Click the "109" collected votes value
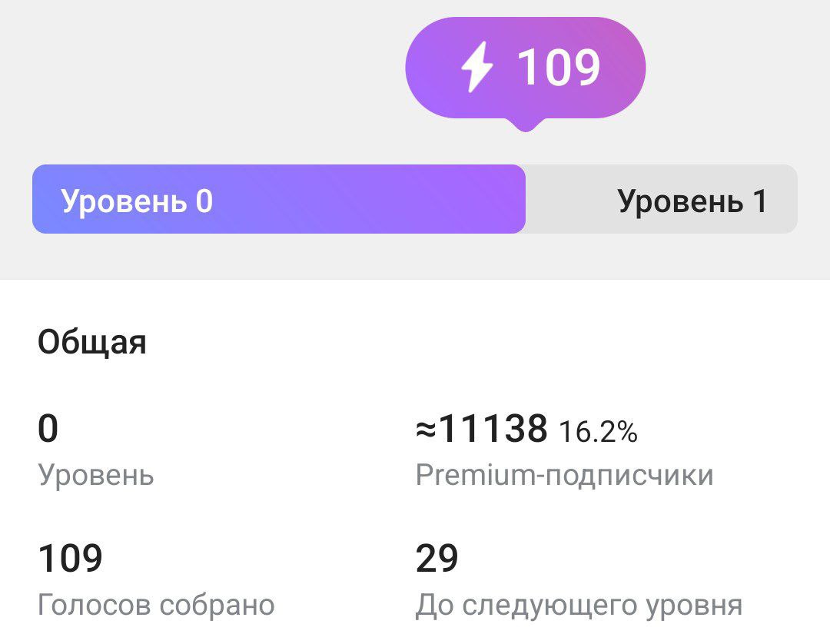 point(70,559)
